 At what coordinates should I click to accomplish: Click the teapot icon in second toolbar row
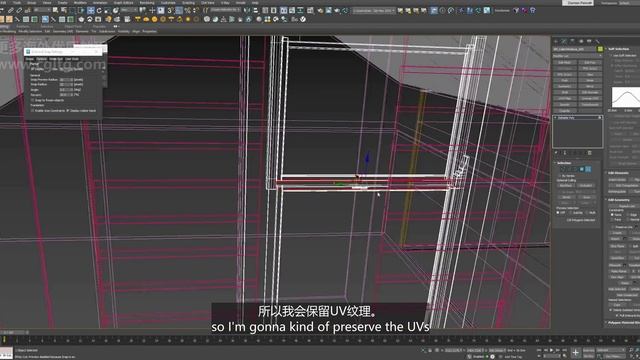(x=81, y=19)
